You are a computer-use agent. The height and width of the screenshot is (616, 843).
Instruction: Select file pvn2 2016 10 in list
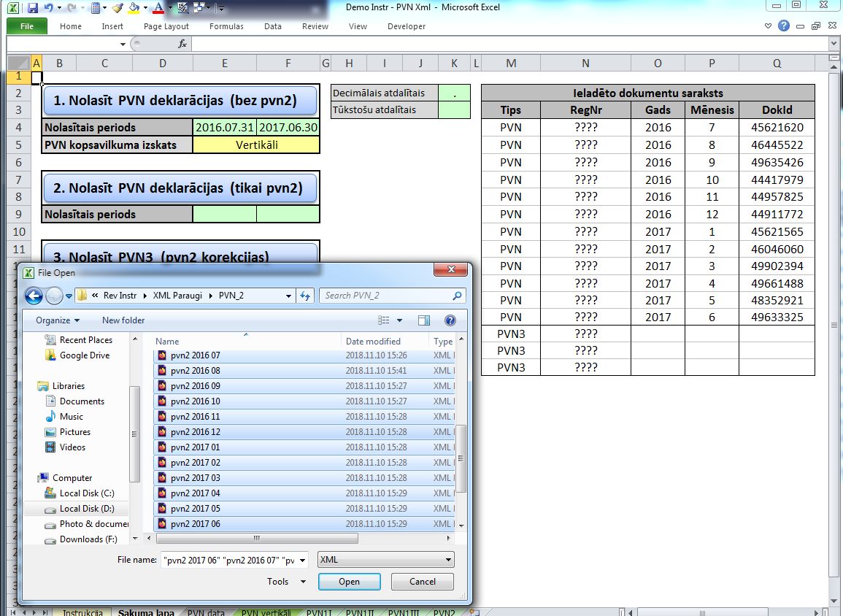(x=195, y=401)
